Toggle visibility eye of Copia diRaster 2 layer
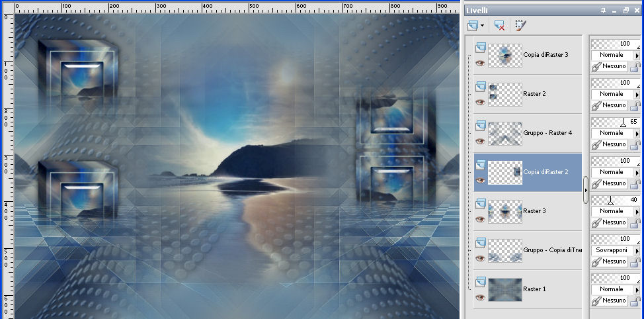Screen dimensions: 644x319 coord(480,181)
